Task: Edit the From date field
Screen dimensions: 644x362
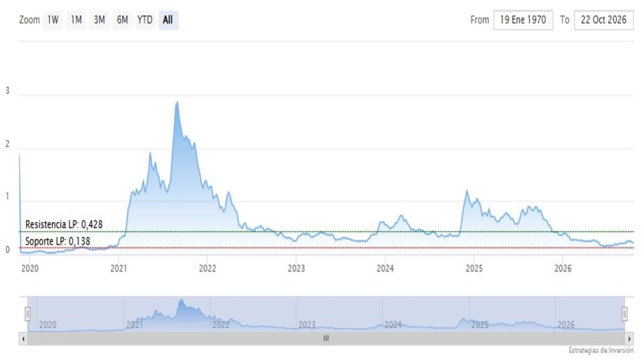Action: click(523, 20)
